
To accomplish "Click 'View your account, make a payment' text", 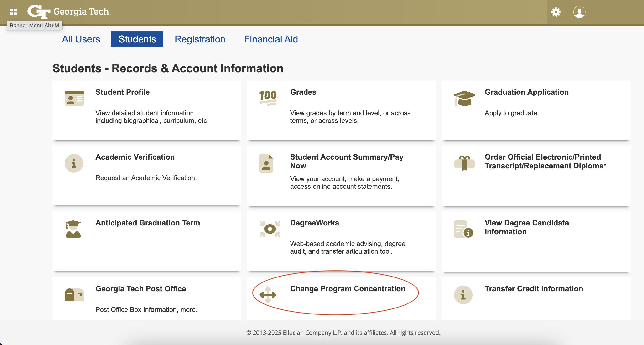I will [x=344, y=183].
